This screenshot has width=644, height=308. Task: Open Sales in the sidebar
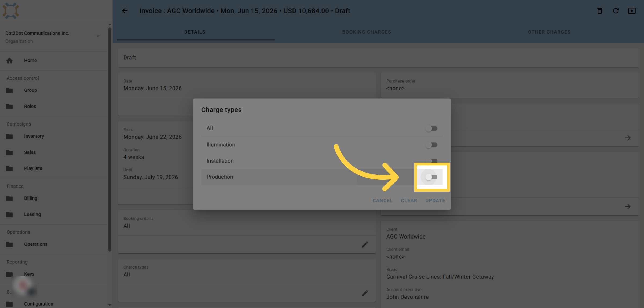[30, 152]
